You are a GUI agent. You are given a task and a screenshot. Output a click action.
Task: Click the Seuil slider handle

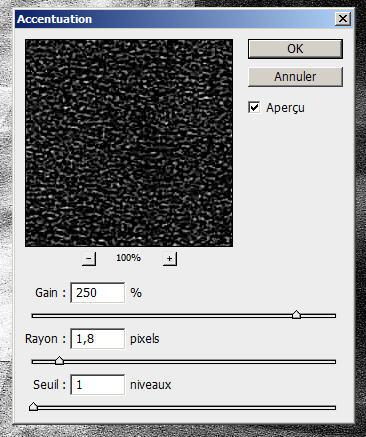pos(33,406)
